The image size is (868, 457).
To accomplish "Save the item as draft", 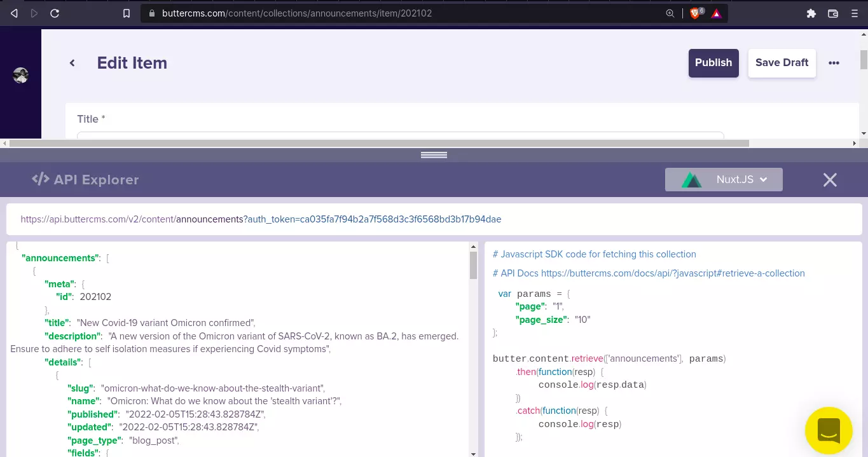I will click(782, 63).
